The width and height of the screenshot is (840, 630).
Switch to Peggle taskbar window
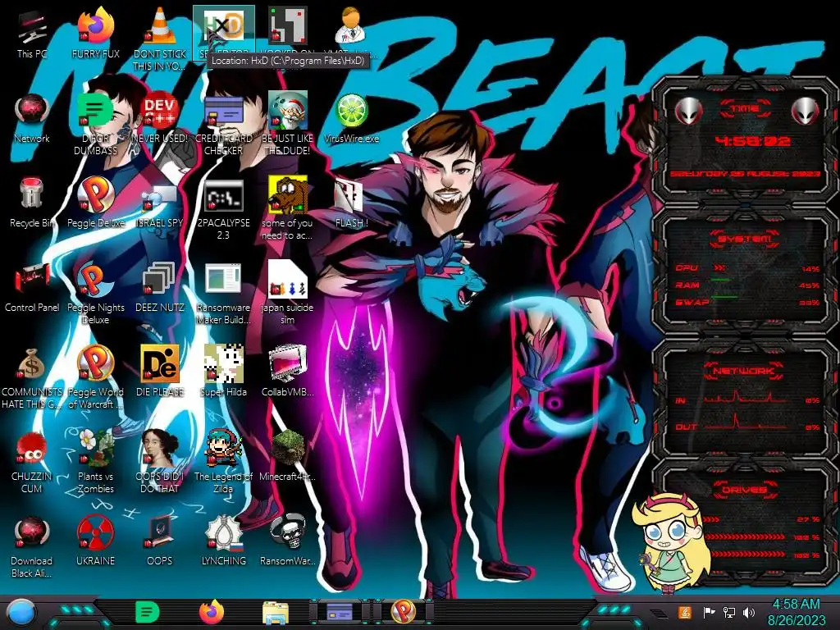404,612
